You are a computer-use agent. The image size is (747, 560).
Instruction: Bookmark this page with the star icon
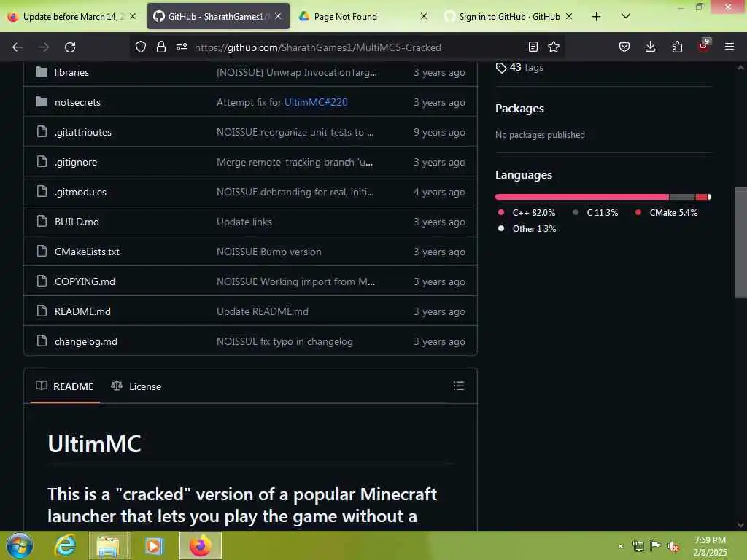554,47
